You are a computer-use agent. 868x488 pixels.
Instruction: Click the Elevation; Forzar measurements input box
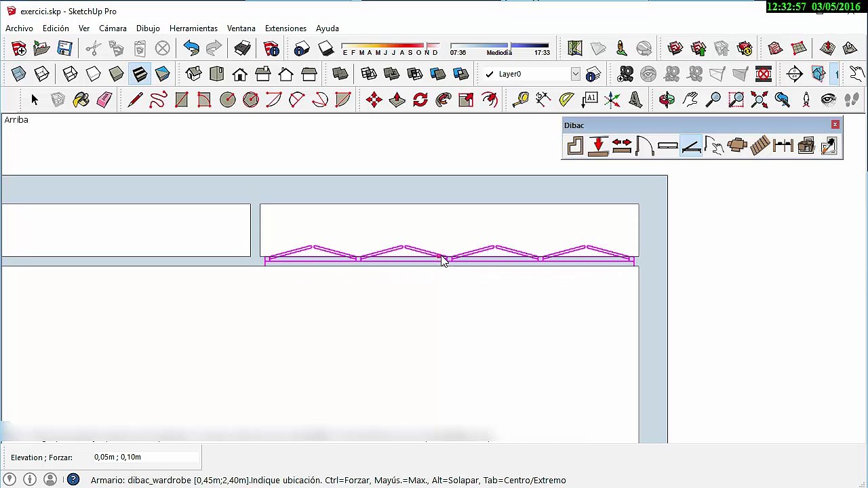coord(145,457)
